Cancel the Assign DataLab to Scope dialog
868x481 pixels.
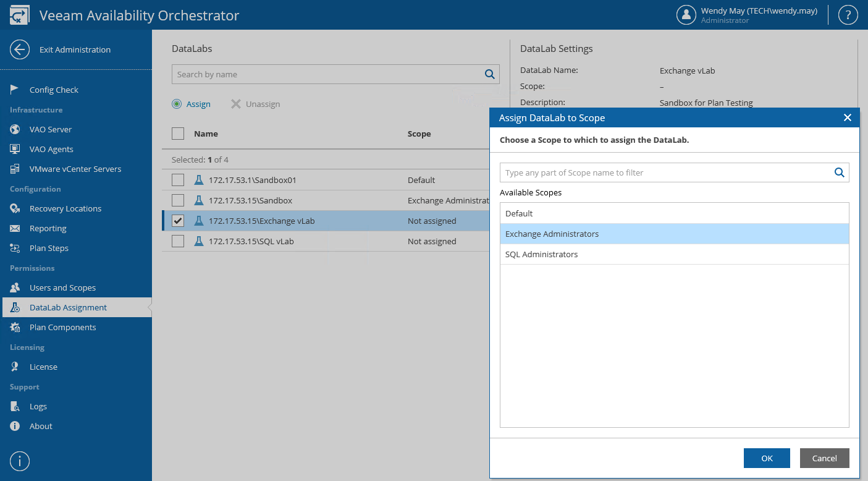824,458
